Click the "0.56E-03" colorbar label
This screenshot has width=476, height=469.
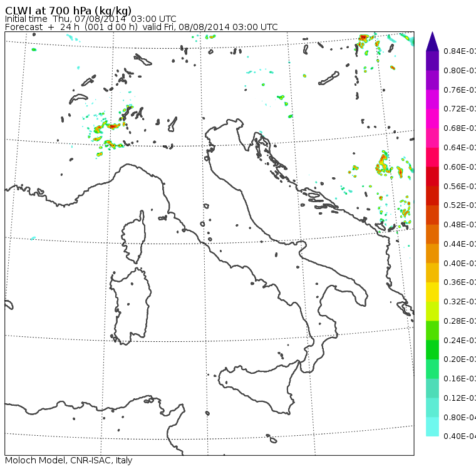click(x=460, y=186)
